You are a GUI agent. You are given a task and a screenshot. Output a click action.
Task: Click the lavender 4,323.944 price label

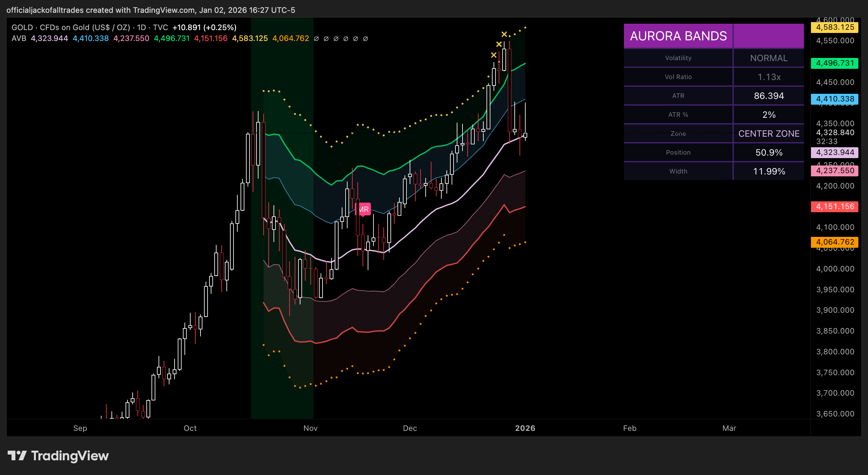tap(835, 152)
